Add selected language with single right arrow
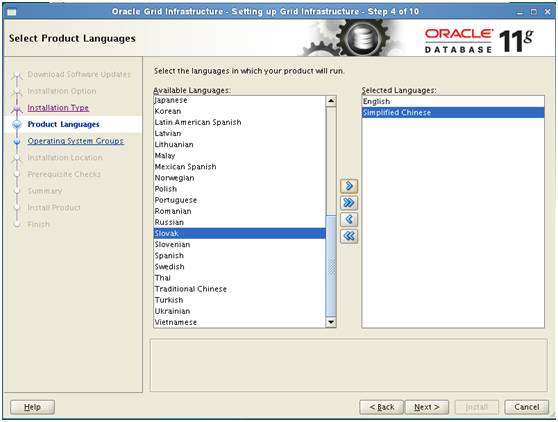The image size is (558, 422). click(x=349, y=186)
